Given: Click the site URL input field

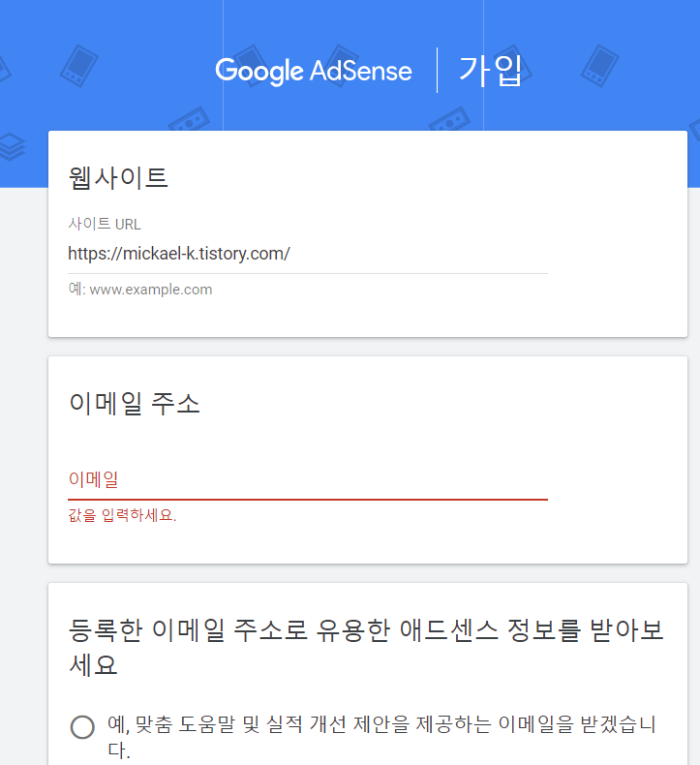Looking at the screenshot, I should coord(307,254).
